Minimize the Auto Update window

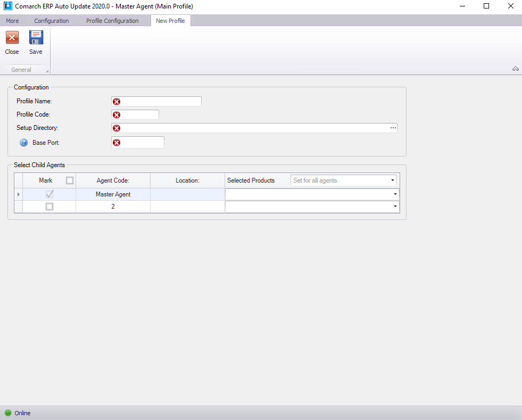point(462,6)
